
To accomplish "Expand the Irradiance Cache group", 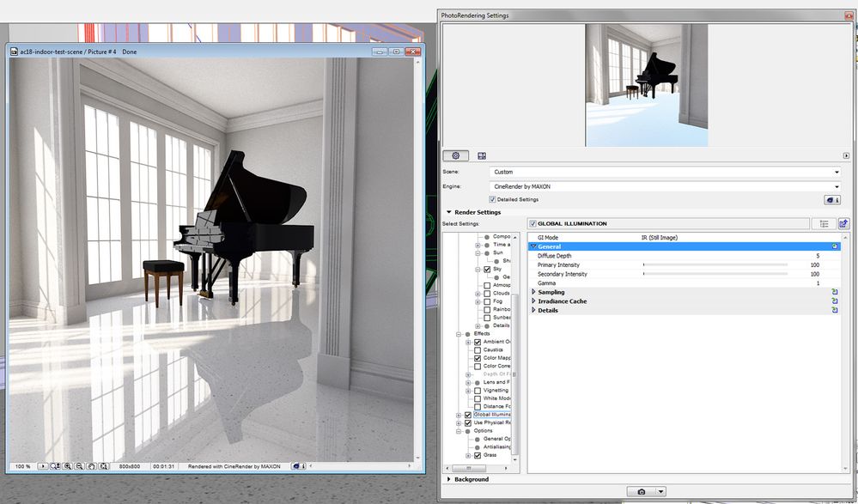I will (533, 301).
